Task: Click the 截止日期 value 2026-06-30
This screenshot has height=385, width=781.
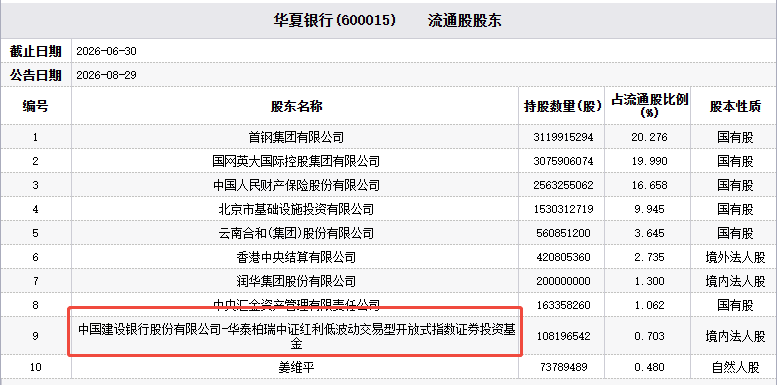Action: (x=107, y=51)
